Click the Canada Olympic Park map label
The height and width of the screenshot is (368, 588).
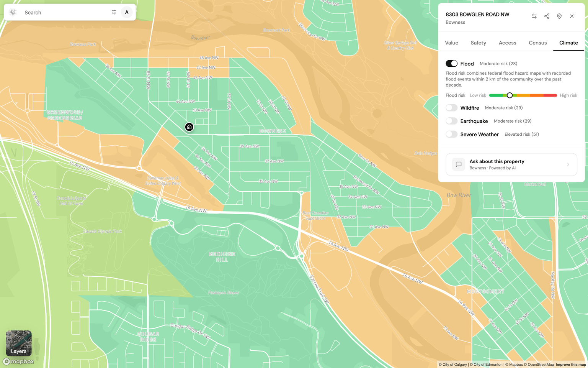(x=103, y=231)
